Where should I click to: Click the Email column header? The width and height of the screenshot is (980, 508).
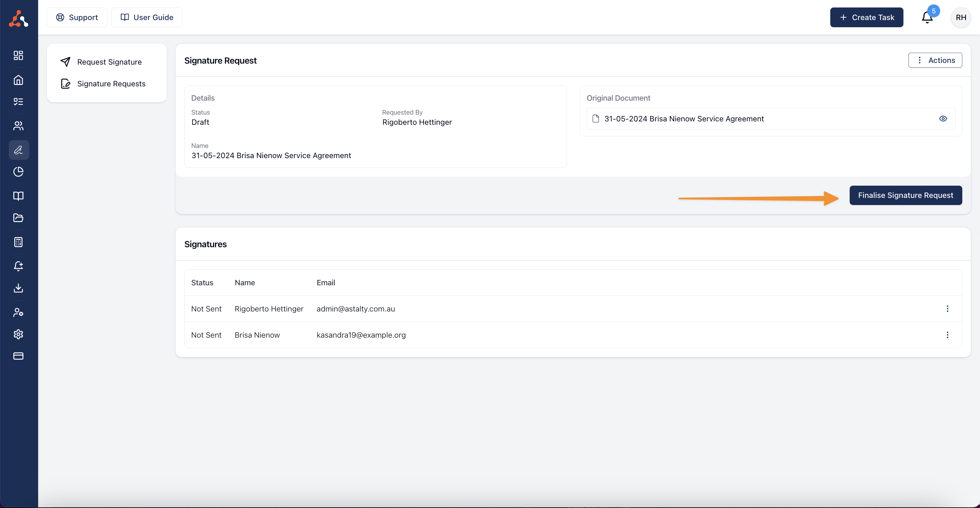326,283
